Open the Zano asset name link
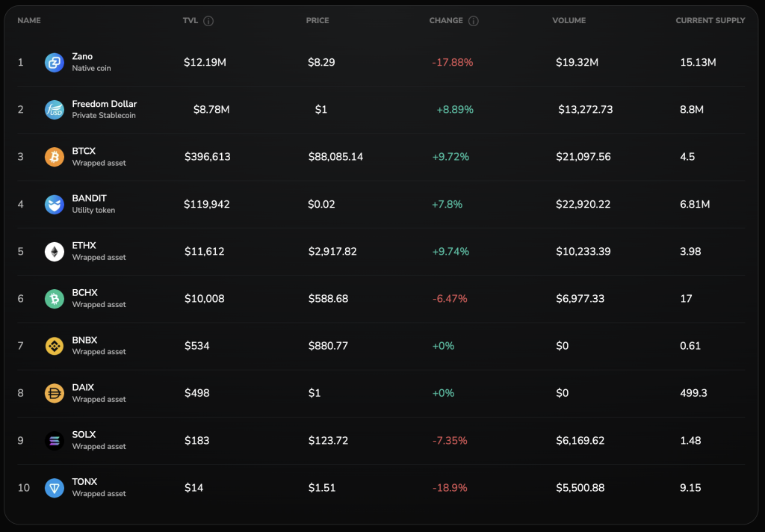The image size is (765, 532). (82, 57)
